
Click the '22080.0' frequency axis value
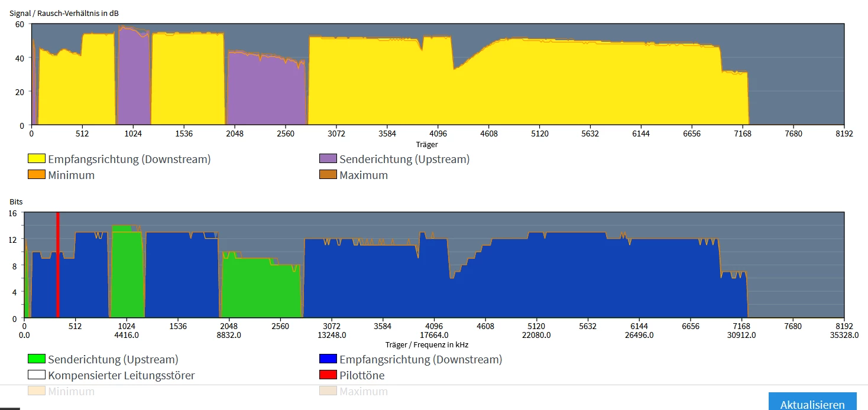[x=536, y=335]
